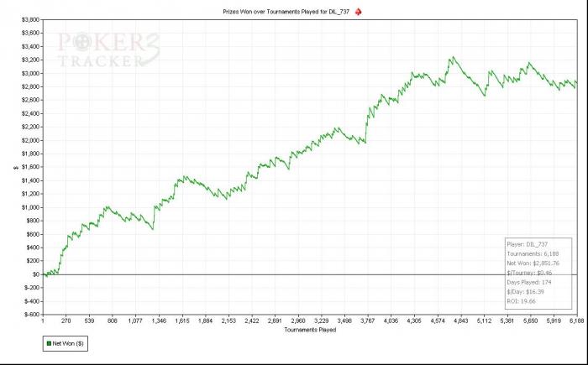Click the '1,346' x-axis label

159,321
